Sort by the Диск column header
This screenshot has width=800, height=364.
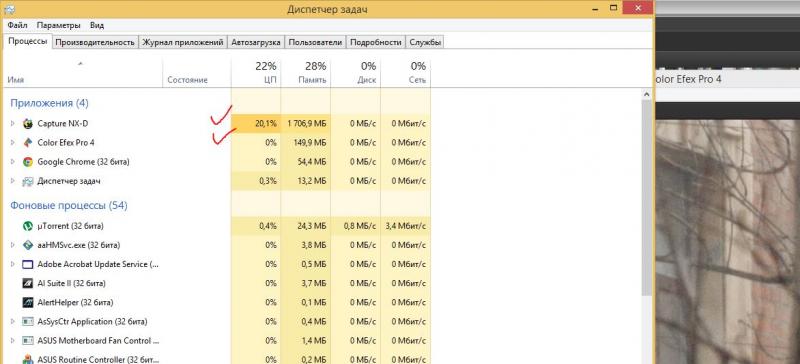(356, 72)
